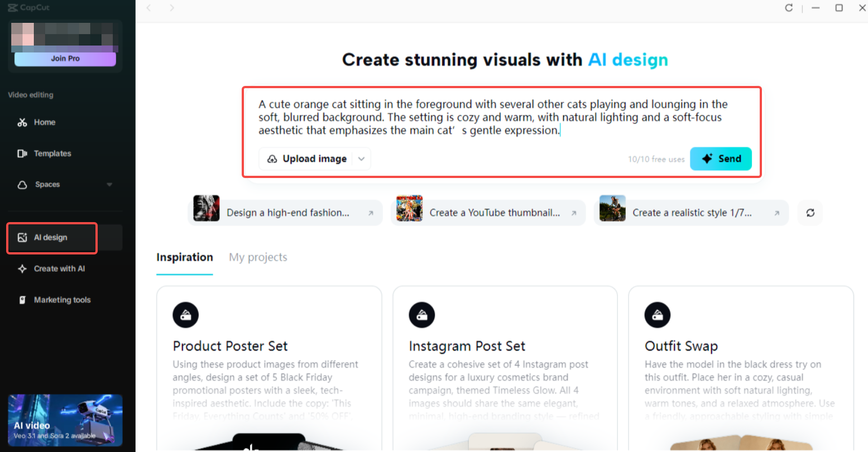Open Marketing tools in the sidebar

click(65, 300)
